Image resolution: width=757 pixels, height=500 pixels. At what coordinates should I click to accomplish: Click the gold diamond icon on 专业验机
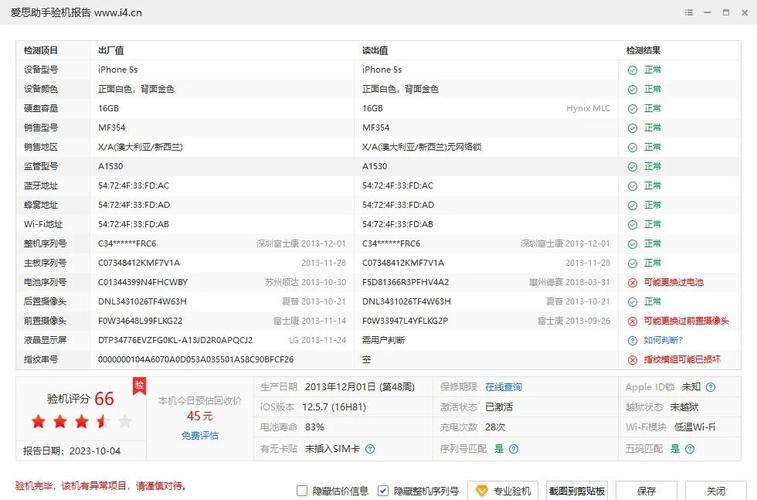click(481, 491)
